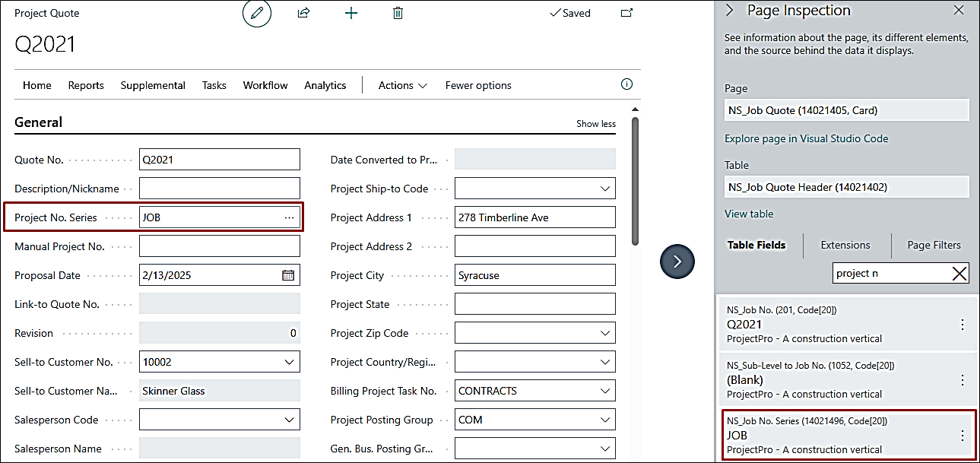Click the round next-arrow button

click(x=677, y=262)
